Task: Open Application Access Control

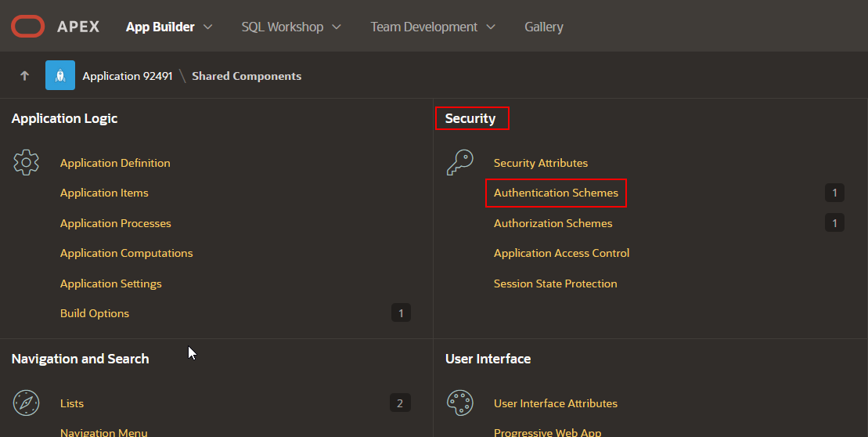Action: click(561, 253)
